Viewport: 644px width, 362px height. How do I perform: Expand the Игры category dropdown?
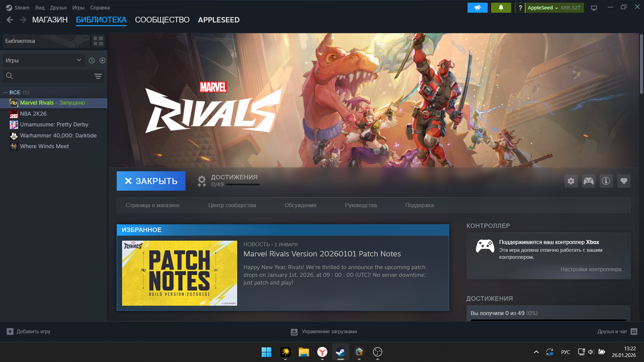44,60
